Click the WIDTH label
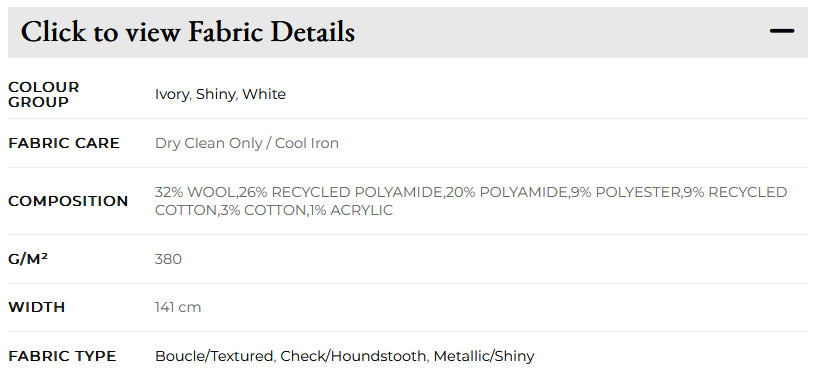Viewport: 817px width, 377px height. click(36, 307)
